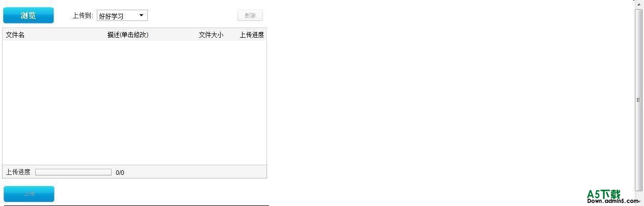Open the 好好学习 upload destination dropdown
The height and width of the screenshot is (206, 644).
tap(122, 16)
